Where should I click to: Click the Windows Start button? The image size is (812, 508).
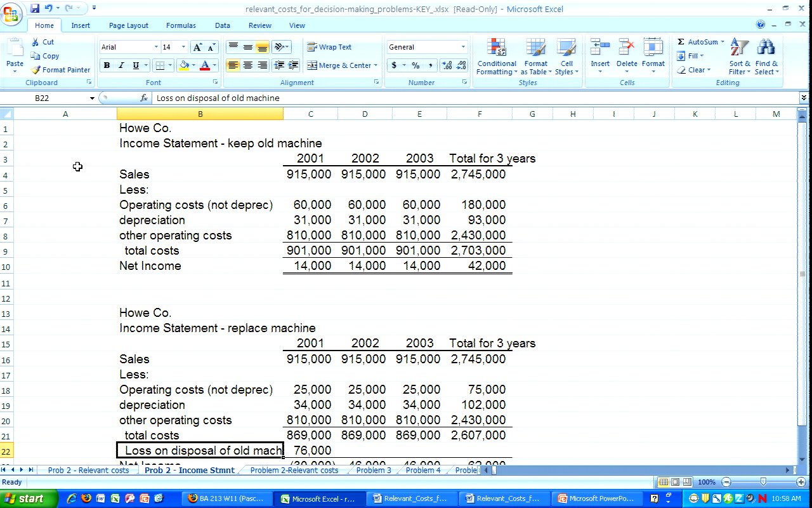[x=25, y=498]
